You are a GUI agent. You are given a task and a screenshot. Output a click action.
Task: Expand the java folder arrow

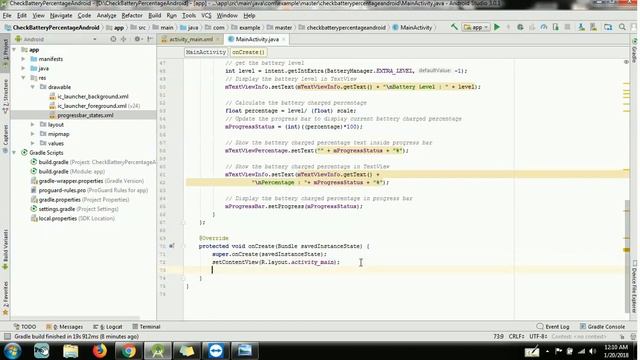[23, 68]
